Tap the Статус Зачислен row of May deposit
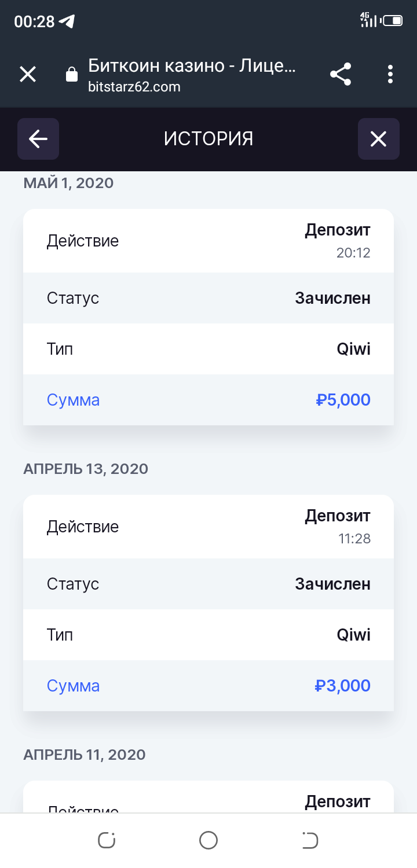Viewport: 417px width, 868px height. 209,298
